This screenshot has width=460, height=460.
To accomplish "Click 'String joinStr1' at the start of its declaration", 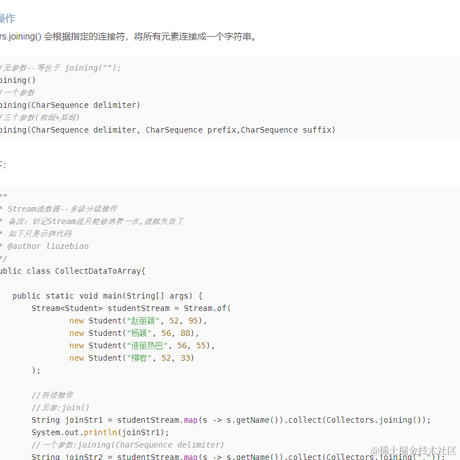I will coord(67,420).
